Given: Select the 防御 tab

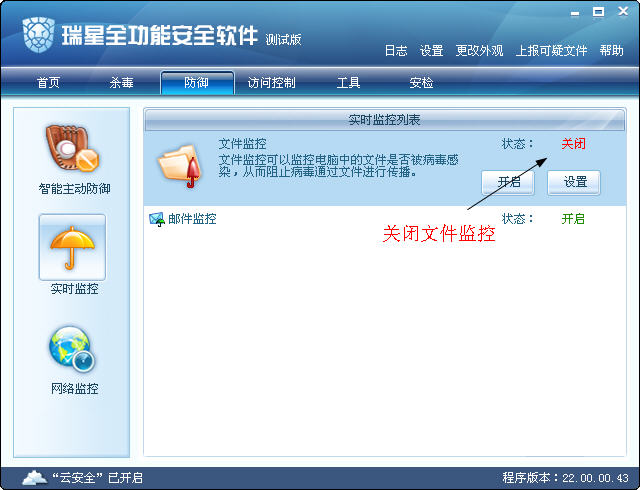Looking at the screenshot, I should click(x=197, y=83).
